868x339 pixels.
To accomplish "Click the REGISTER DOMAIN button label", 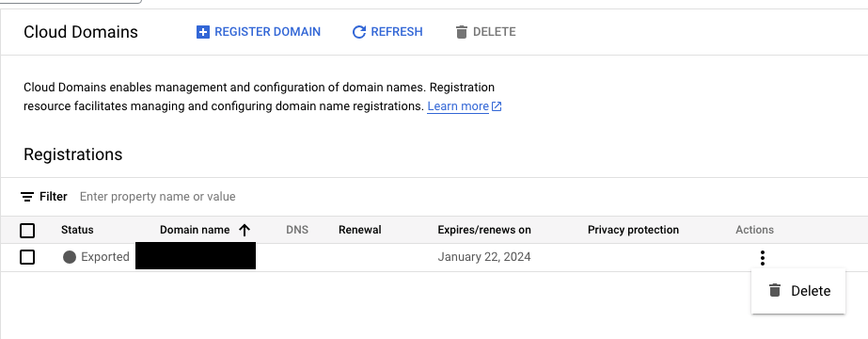I will click(267, 32).
